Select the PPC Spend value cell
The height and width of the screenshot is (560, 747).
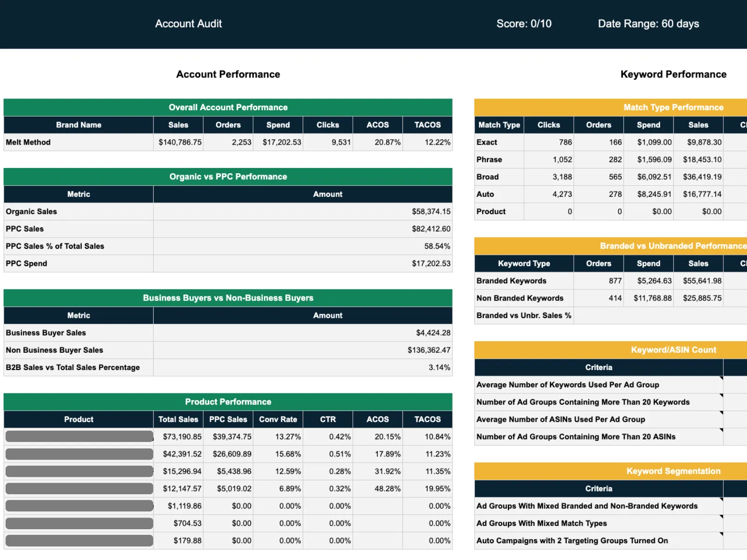click(x=303, y=263)
